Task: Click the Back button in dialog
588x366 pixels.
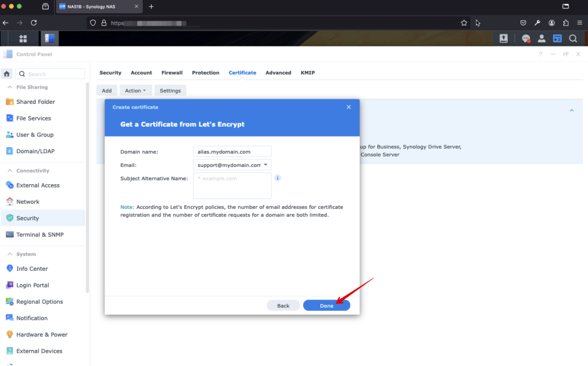Action: 283,306
